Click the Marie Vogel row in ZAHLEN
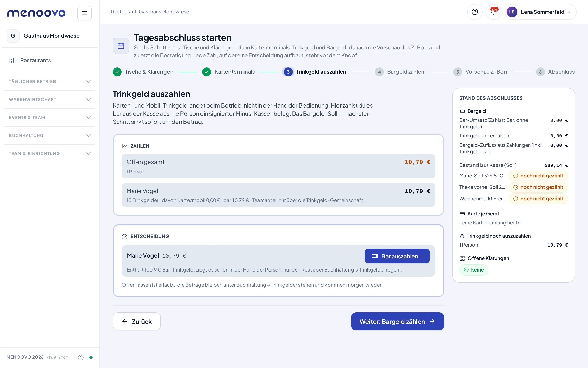 tap(278, 195)
